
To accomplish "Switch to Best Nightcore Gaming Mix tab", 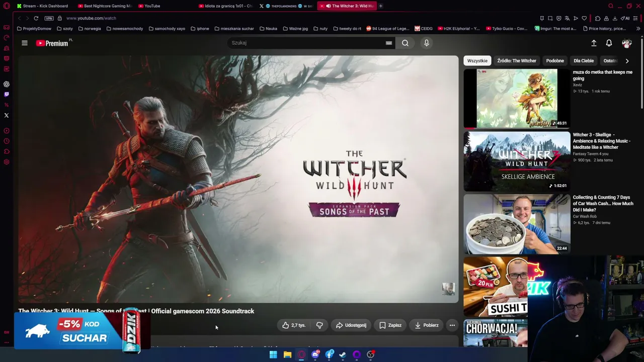I will tap(105, 6).
